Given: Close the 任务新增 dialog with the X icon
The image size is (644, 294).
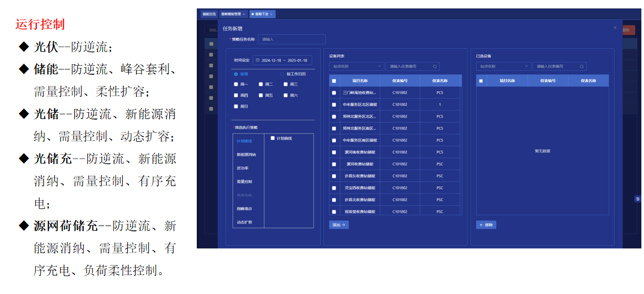Looking at the screenshot, I should click(x=615, y=27).
